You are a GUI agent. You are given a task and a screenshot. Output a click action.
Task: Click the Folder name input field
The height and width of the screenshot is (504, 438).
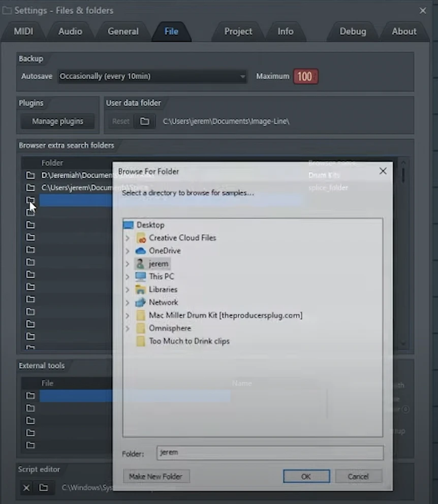[269, 453]
